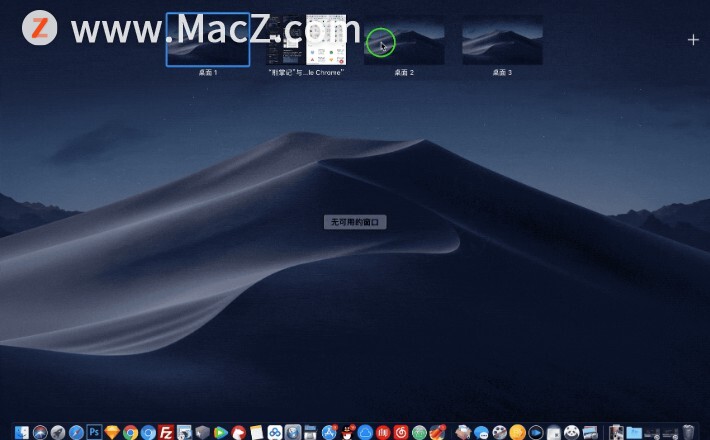Open Sketch diamond icon

pos(112,432)
